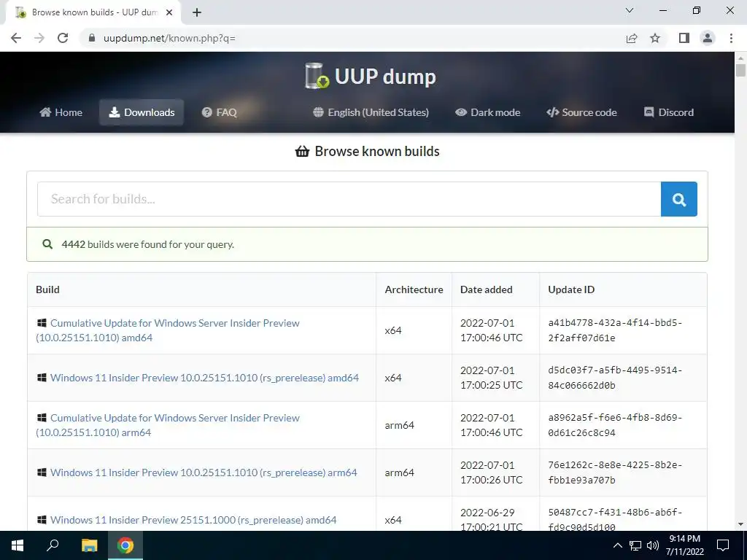Click the Chrome taskbar icon
747x560 pixels.
pyautogui.click(x=125, y=545)
